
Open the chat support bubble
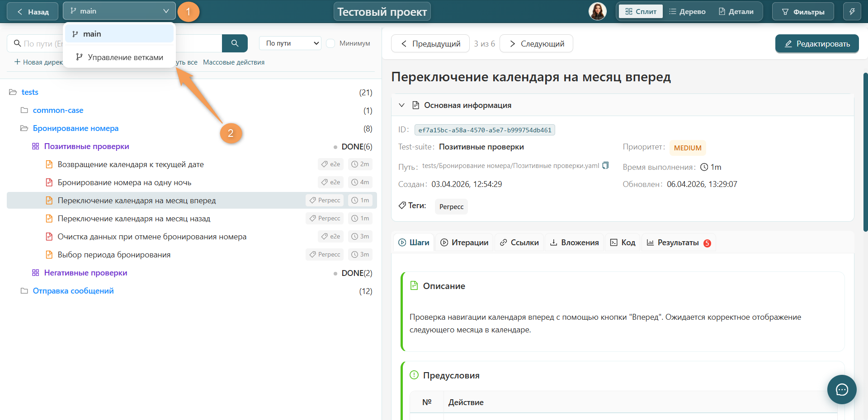[x=842, y=389]
